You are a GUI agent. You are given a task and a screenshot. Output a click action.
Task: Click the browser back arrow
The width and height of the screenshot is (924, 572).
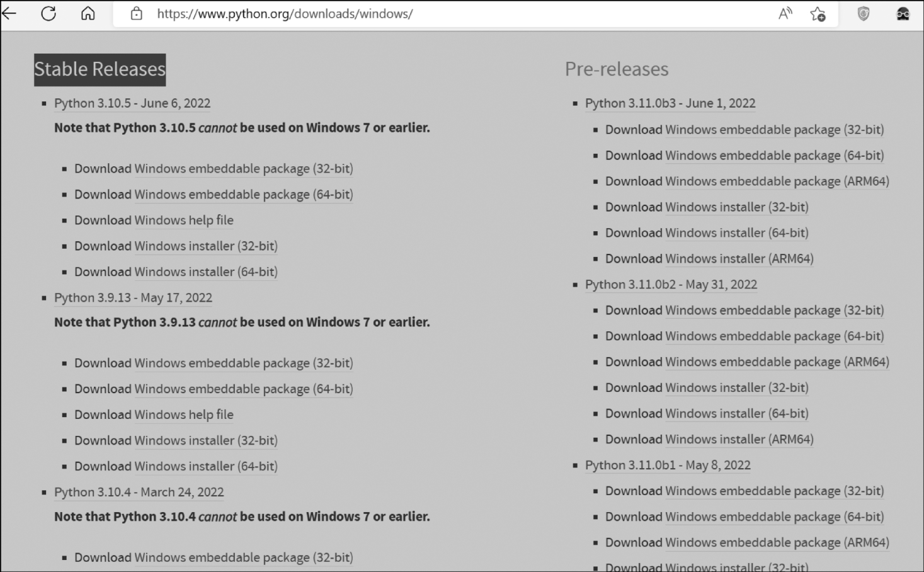point(9,13)
